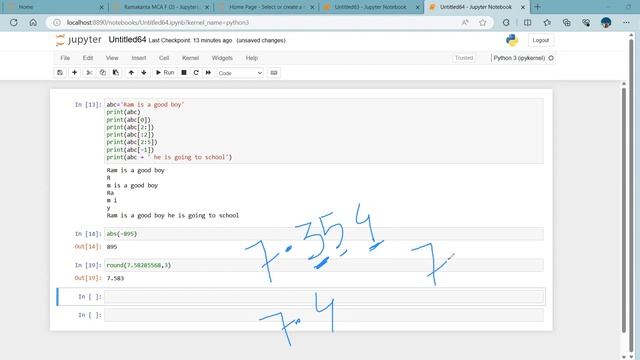This screenshot has width=640, height=360.
Task: Copy selected cells icon
Action: pyautogui.click(x=102, y=73)
